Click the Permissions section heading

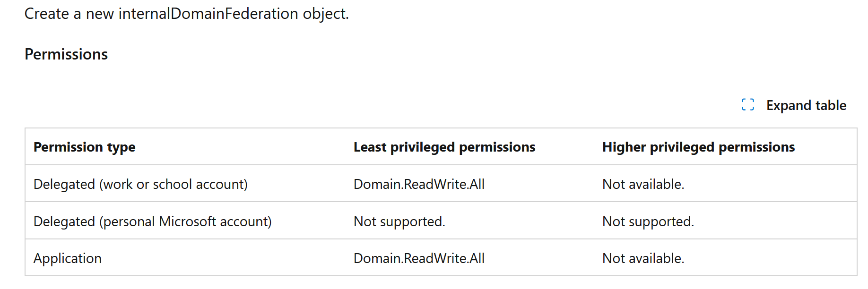point(66,54)
